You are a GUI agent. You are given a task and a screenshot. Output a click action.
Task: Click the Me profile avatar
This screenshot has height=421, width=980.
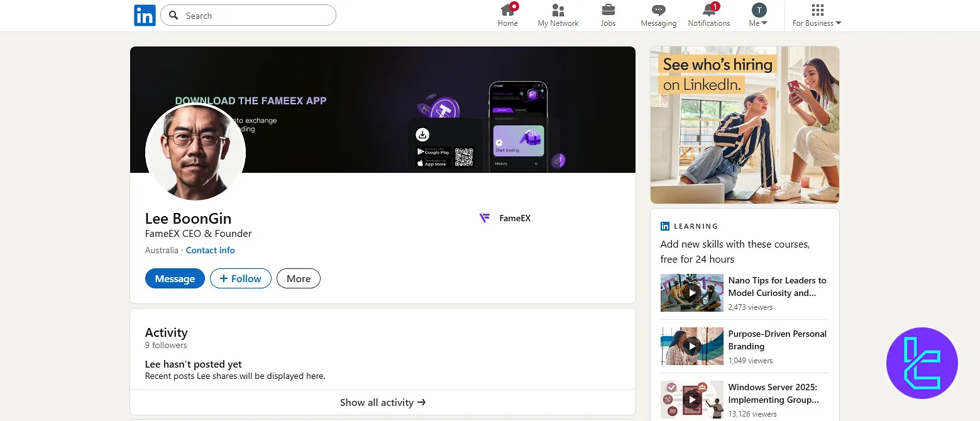click(759, 9)
